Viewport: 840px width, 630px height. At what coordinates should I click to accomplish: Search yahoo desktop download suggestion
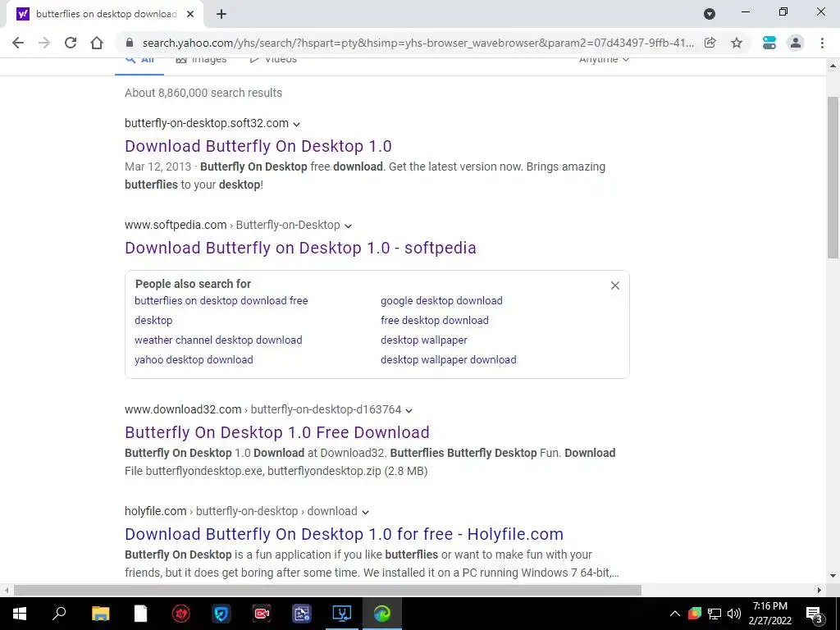point(194,360)
